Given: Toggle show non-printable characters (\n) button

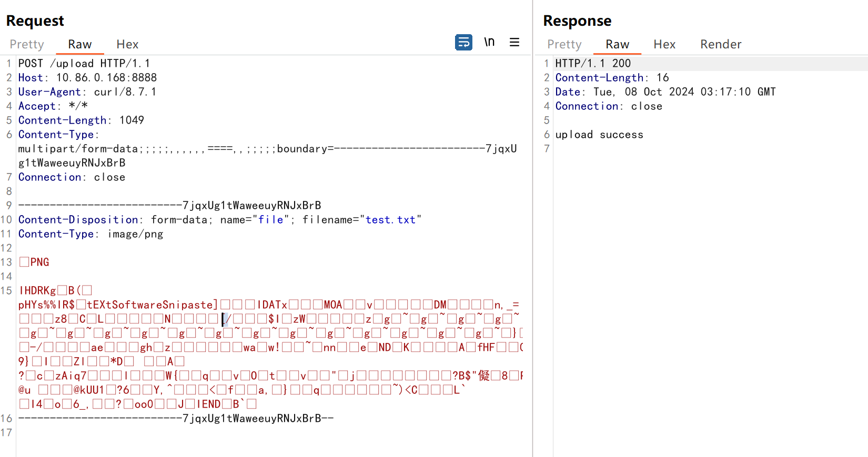Looking at the screenshot, I should click(x=489, y=42).
